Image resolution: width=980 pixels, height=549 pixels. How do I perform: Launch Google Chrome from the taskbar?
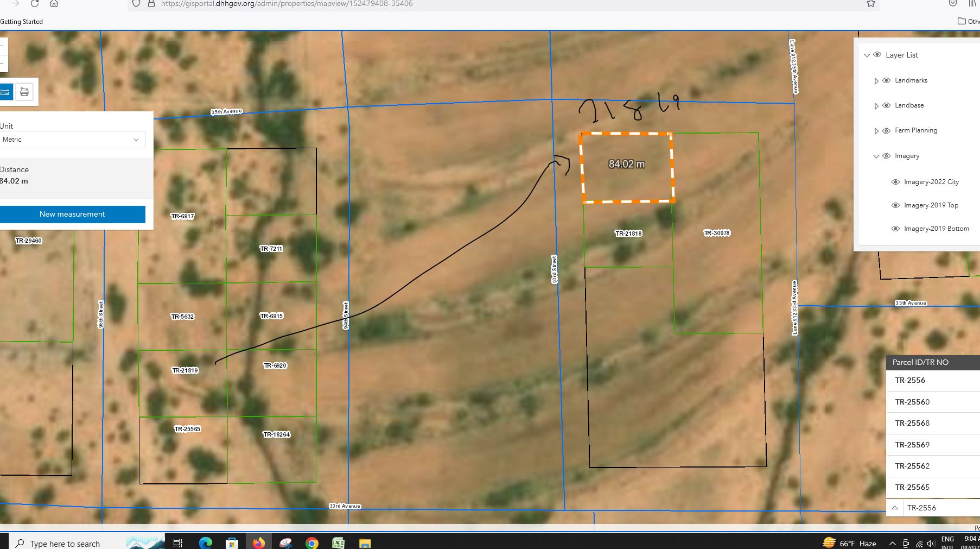312,543
